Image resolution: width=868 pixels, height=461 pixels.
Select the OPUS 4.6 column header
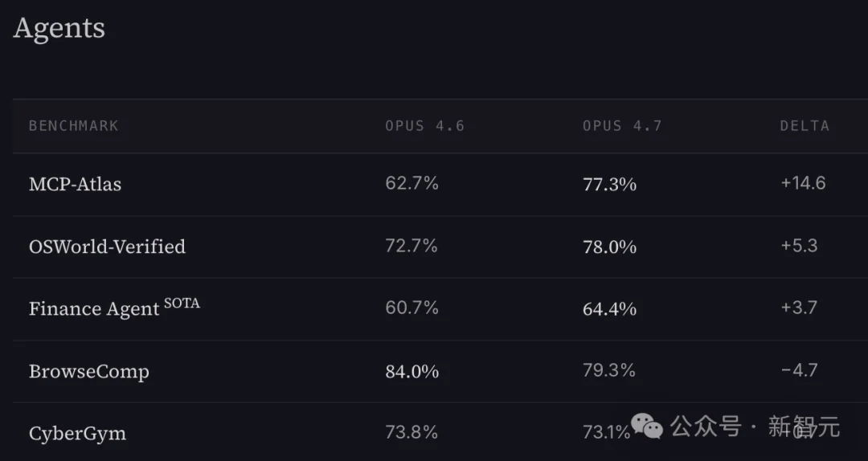[424, 126]
